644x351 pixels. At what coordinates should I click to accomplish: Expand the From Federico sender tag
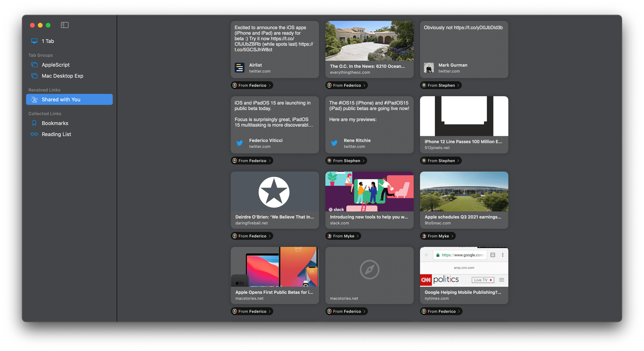[x=270, y=85]
